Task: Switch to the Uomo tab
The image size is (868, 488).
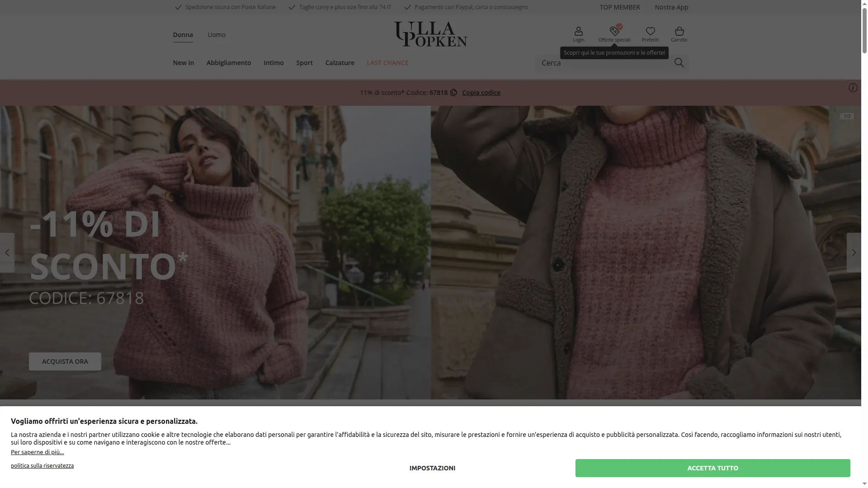Action: (216, 35)
